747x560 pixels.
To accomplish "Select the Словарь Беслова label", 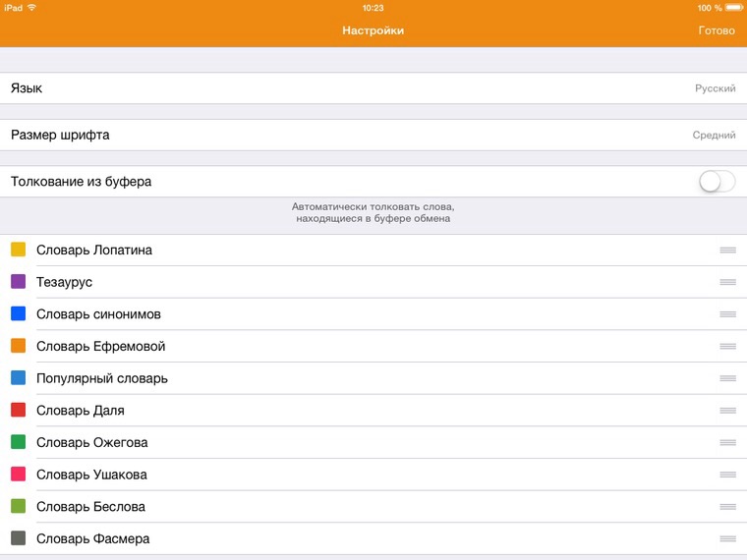I will coord(91,507).
